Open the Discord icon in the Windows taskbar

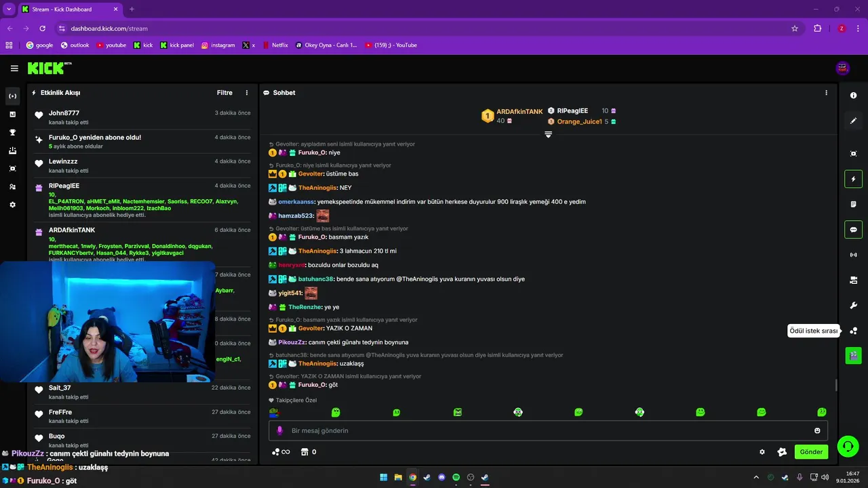tap(441, 477)
